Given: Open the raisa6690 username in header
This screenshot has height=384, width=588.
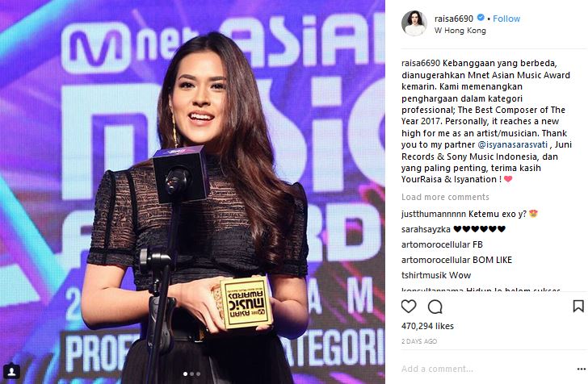Looking at the screenshot, I should pos(454,19).
